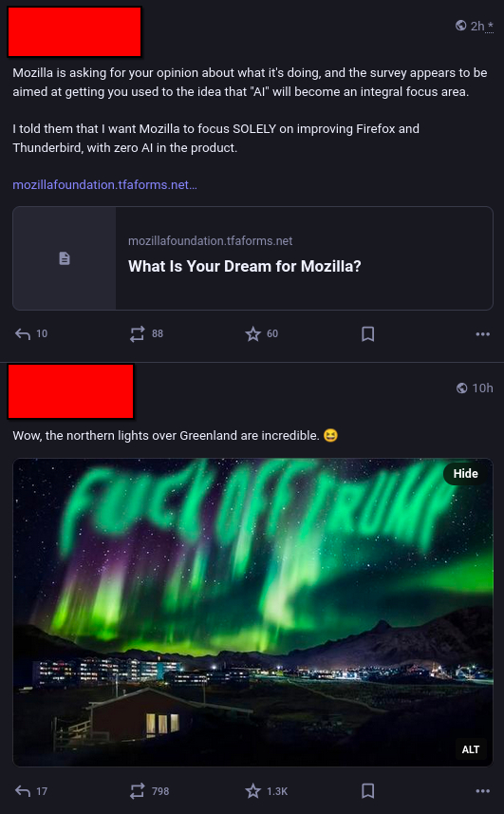
Task: Bookmark the northern lights post
Action: 367,791
